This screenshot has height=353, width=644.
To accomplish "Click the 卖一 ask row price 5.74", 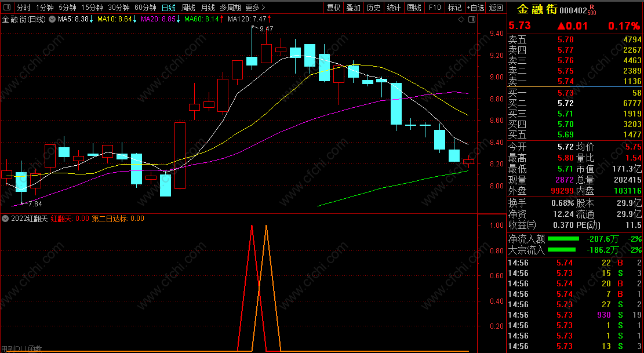I will point(566,81).
